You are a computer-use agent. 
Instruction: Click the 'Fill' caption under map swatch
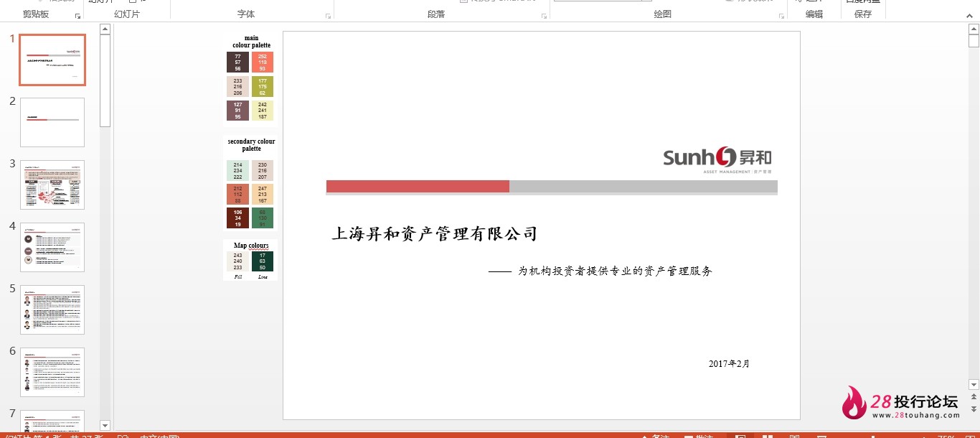[x=238, y=276]
